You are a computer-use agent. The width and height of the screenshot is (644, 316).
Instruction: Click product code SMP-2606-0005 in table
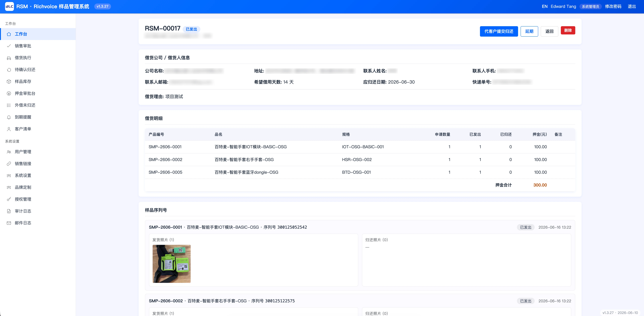165,173
